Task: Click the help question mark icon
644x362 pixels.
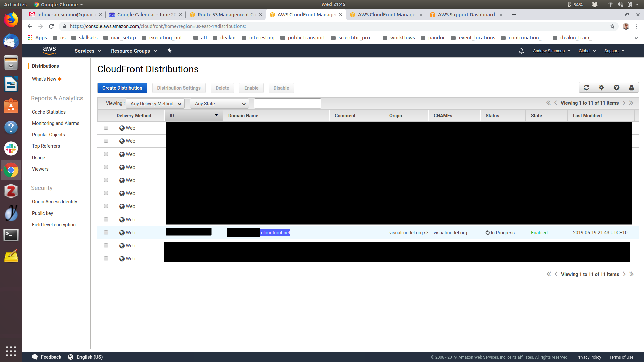Action: coord(616,88)
